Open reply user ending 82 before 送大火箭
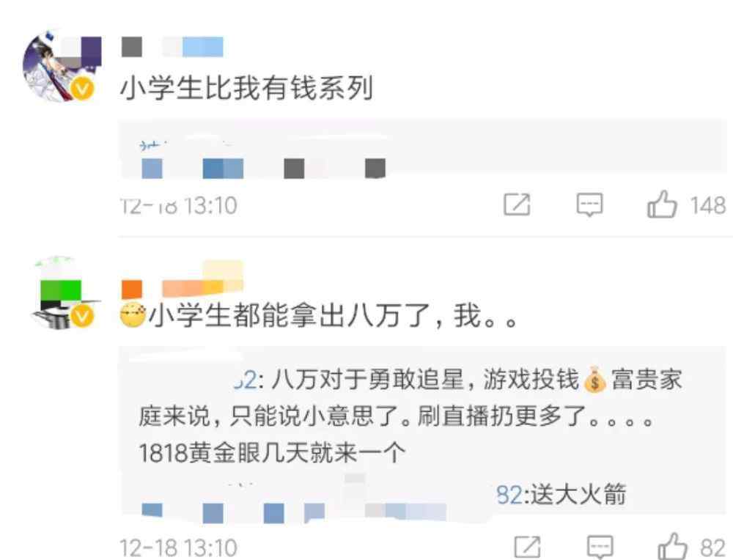The height and width of the screenshot is (560, 733). pyautogui.click(x=509, y=494)
